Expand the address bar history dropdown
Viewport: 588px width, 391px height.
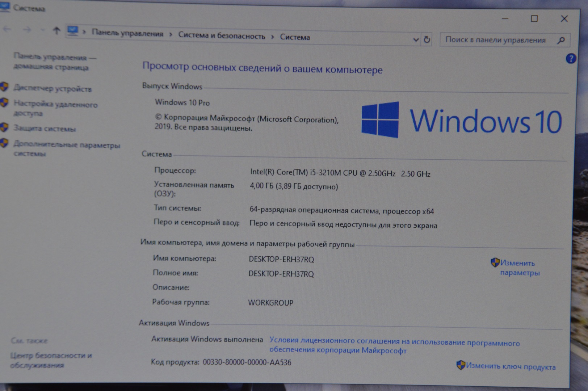pos(416,39)
